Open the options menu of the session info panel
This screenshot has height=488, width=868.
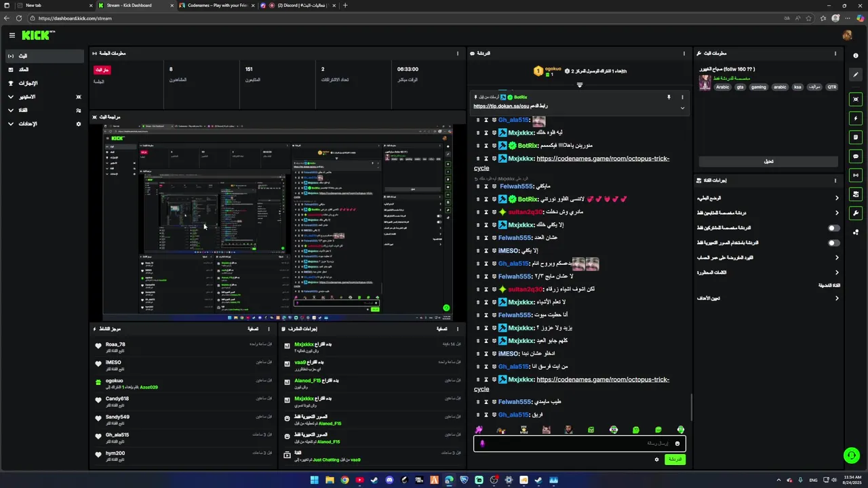point(458,54)
